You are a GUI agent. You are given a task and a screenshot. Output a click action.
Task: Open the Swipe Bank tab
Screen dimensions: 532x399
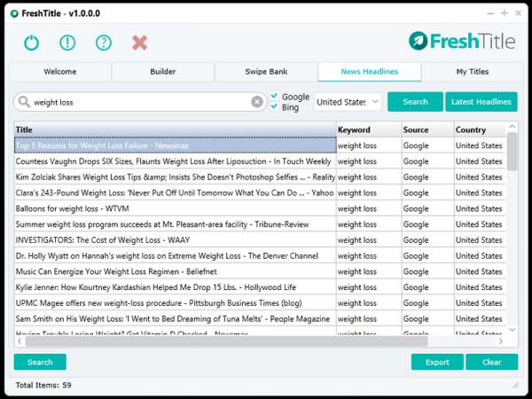pyautogui.click(x=266, y=72)
